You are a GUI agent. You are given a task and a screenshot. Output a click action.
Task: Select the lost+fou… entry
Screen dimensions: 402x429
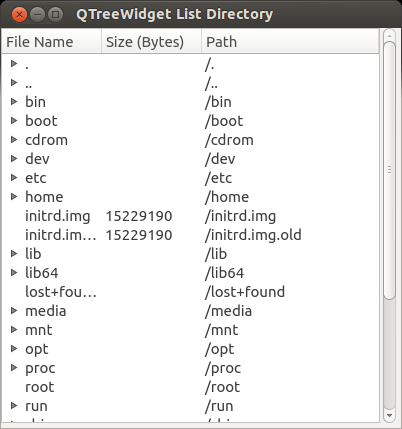point(61,292)
